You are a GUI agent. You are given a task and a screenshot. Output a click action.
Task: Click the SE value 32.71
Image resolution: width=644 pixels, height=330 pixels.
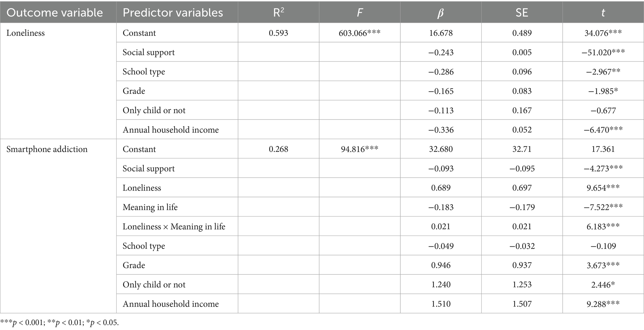(x=522, y=149)
